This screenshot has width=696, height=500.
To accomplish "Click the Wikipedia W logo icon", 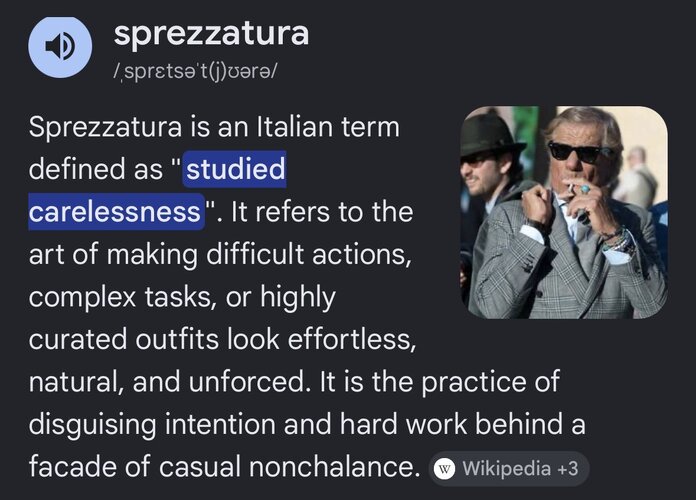I will coord(444,469).
